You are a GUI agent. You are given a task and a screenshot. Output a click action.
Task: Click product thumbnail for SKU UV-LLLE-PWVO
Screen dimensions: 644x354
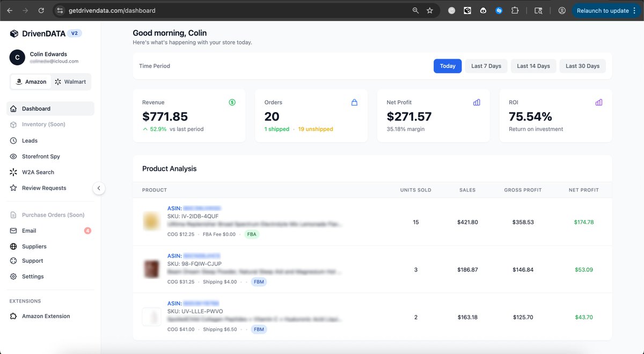click(152, 316)
